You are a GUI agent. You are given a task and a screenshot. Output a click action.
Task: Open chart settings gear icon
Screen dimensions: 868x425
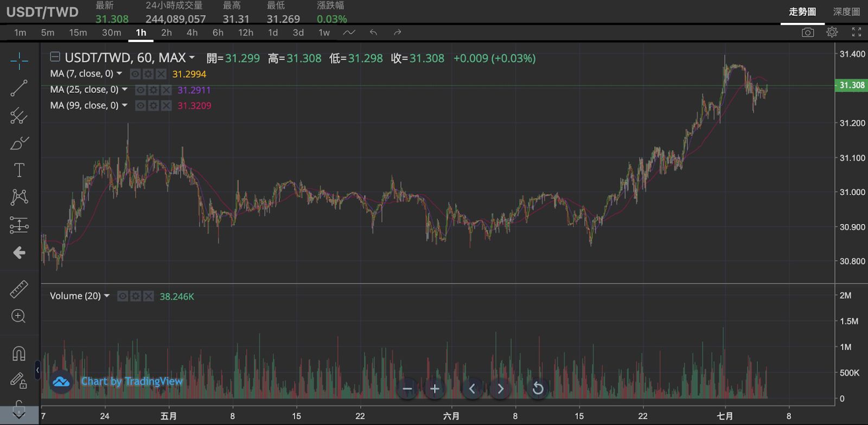pyautogui.click(x=832, y=33)
